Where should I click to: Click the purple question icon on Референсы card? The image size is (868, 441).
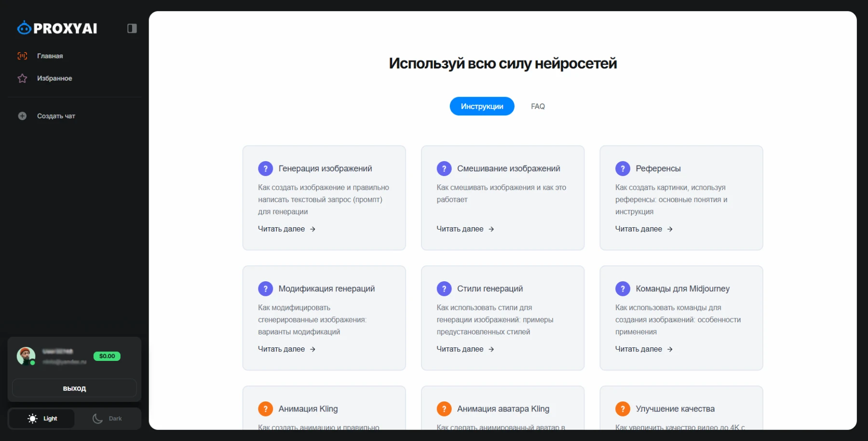(x=623, y=168)
